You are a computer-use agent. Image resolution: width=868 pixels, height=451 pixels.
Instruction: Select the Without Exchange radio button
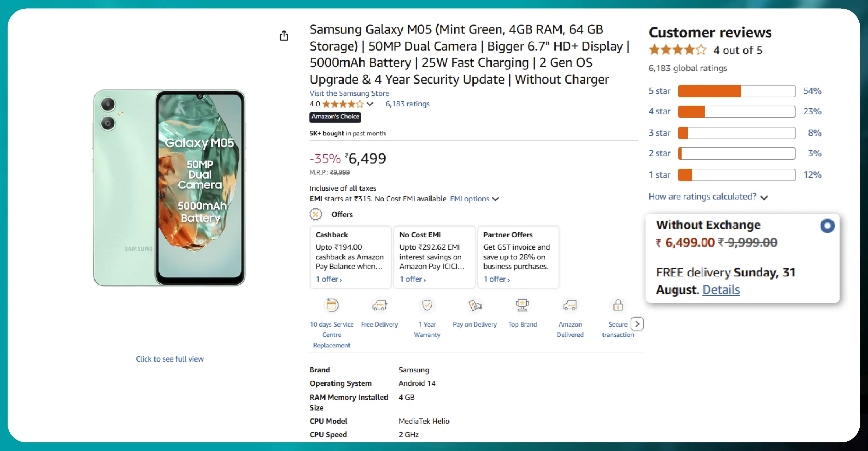pos(827,225)
